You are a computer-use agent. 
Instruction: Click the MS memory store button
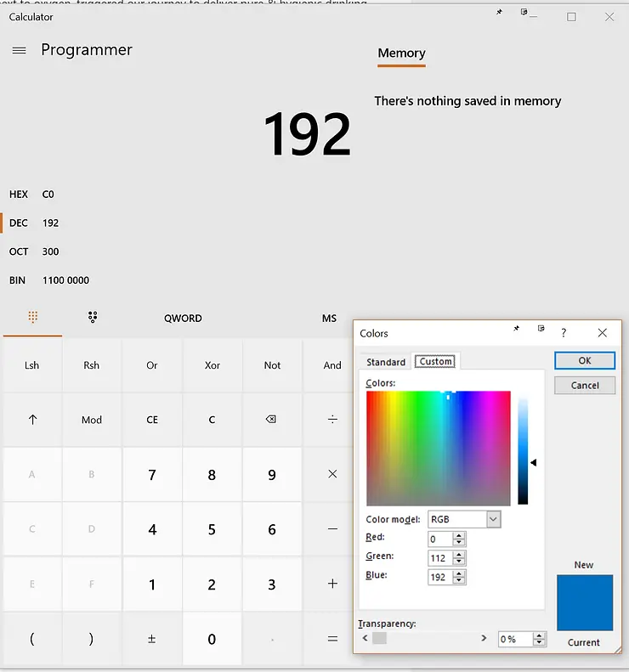(x=329, y=318)
